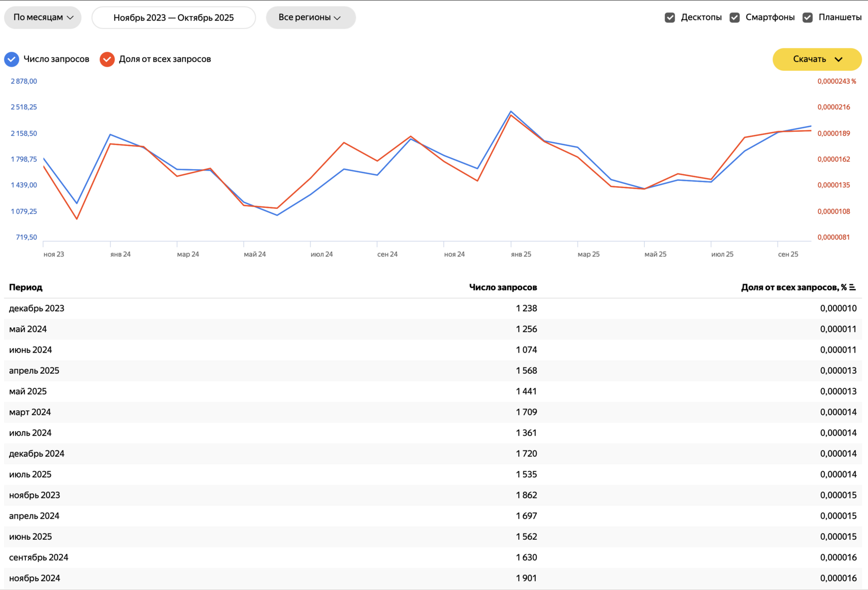Open the Скачать download menu
Image resolution: width=868 pixels, height=590 pixels.
817,59
